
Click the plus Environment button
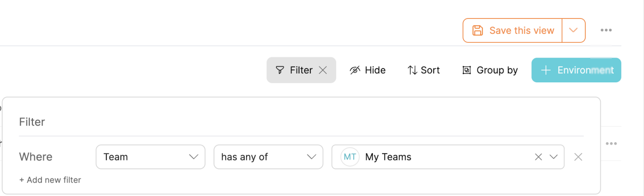pos(576,70)
